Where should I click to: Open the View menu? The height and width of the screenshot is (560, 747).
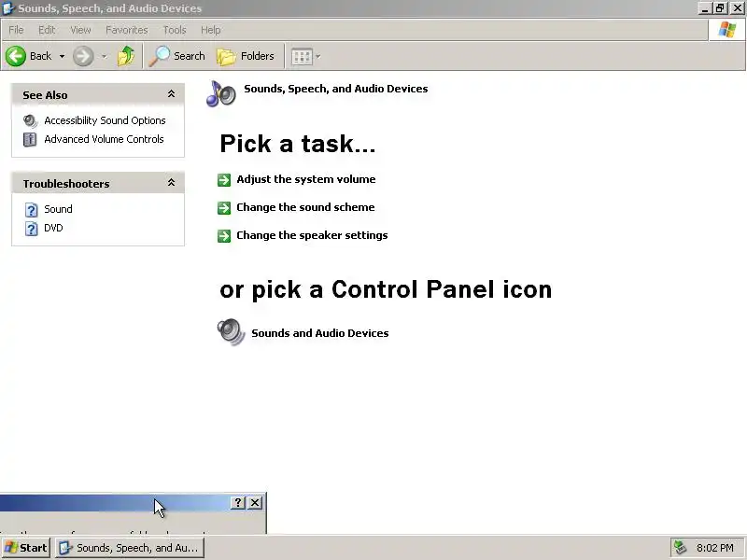[x=80, y=30]
